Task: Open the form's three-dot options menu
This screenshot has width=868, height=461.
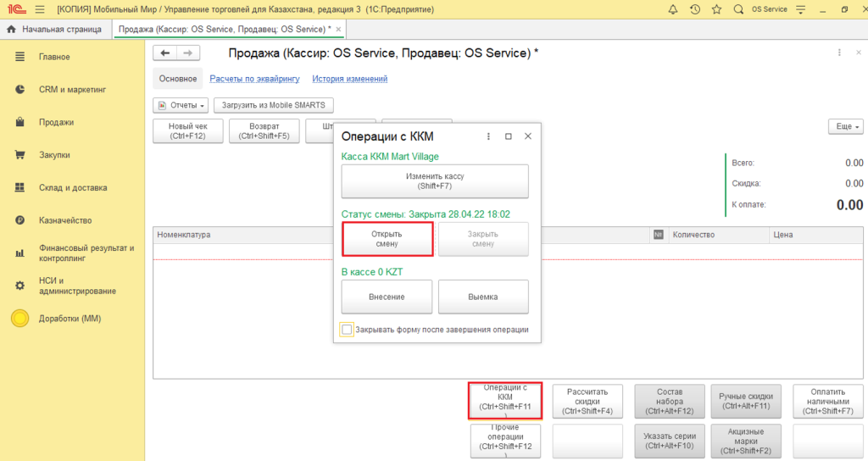Action: (839, 53)
